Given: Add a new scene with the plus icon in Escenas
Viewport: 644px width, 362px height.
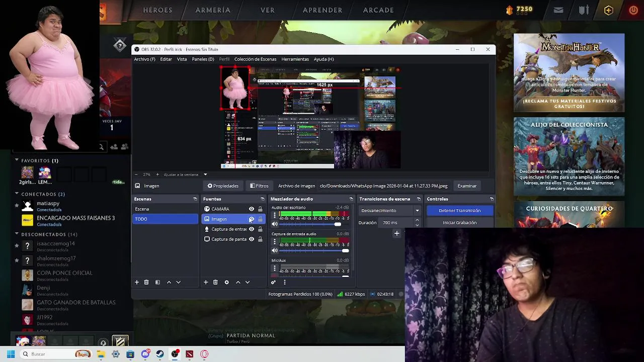Looking at the screenshot, I should click(136, 283).
